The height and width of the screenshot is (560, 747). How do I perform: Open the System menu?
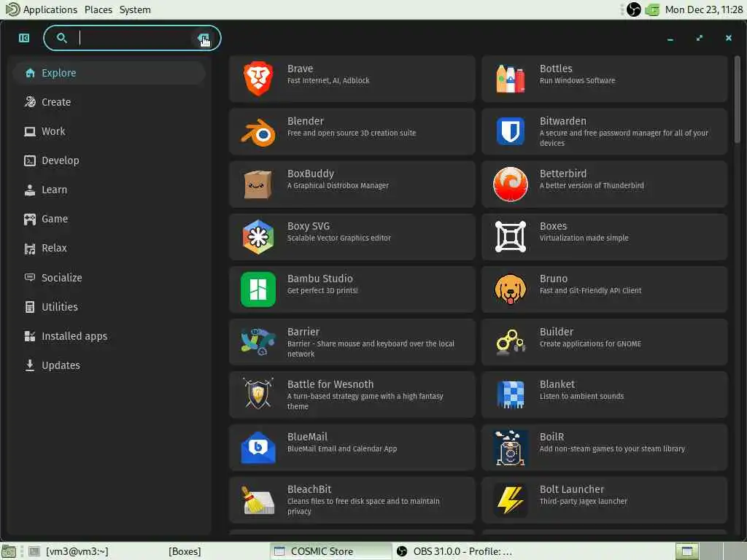[x=135, y=9]
